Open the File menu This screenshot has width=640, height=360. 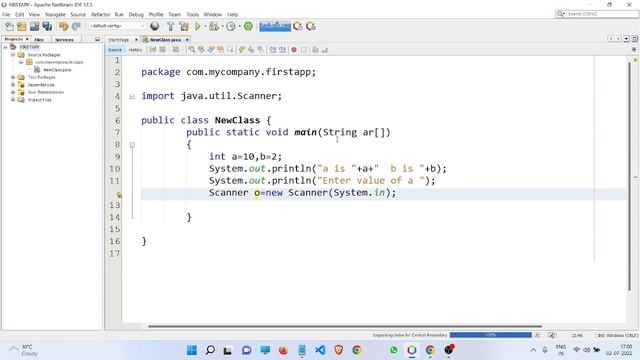(x=6, y=14)
